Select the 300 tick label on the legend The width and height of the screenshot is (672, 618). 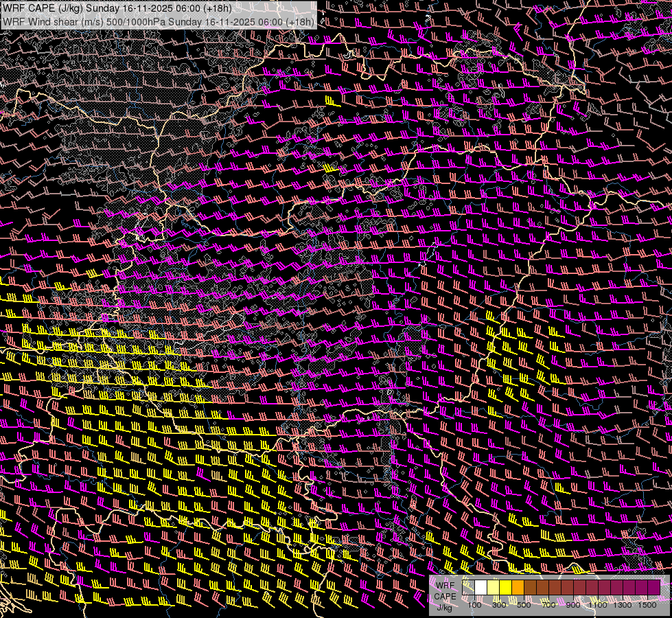coord(499,605)
